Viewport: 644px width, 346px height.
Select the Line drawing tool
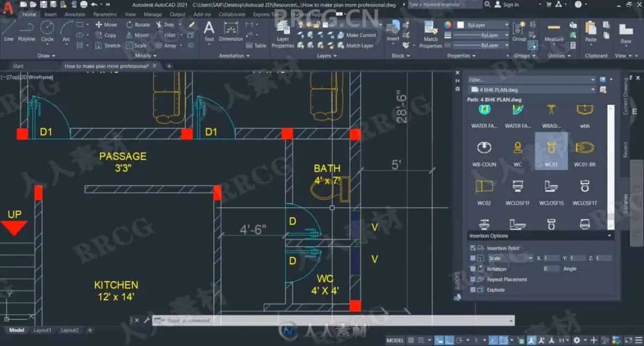pos(9,32)
